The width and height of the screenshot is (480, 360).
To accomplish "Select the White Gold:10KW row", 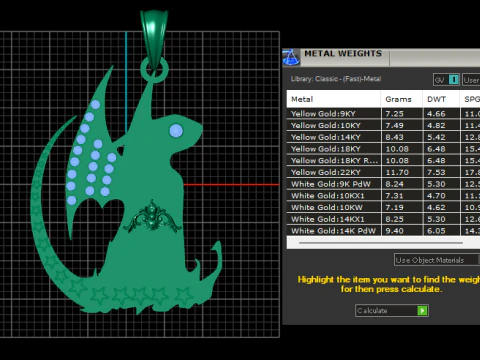I will tap(383, 207).
